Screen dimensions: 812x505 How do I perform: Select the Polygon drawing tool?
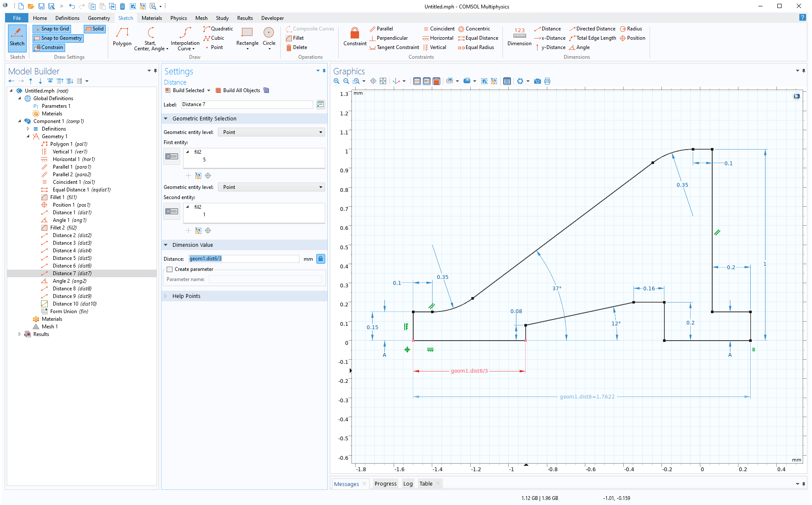(122, 38)
